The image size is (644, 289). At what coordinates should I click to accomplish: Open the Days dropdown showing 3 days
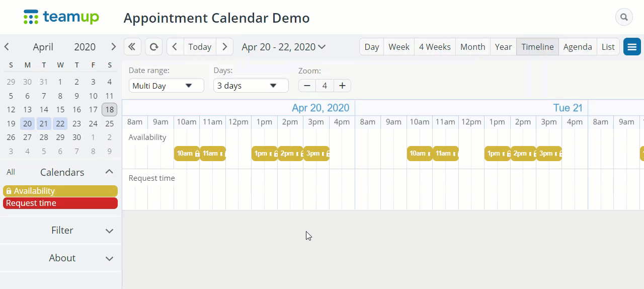251,86
